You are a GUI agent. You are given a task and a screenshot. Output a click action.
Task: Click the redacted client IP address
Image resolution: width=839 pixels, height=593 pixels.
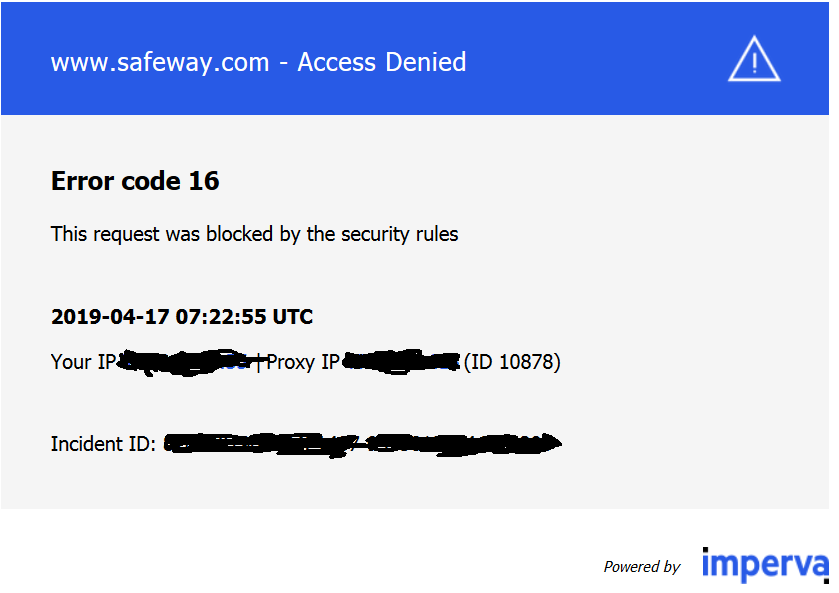[185, 362]
